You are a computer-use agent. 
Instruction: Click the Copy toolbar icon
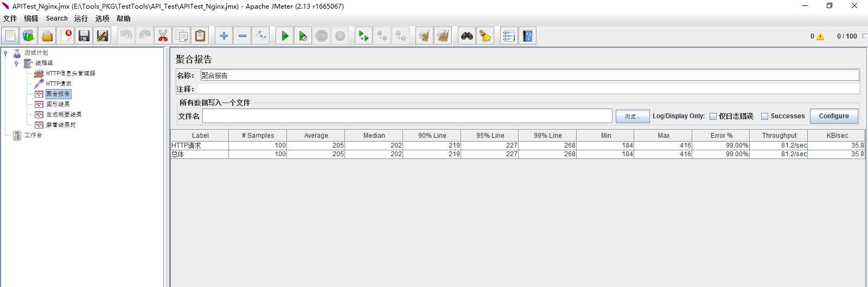coord(182,36)
